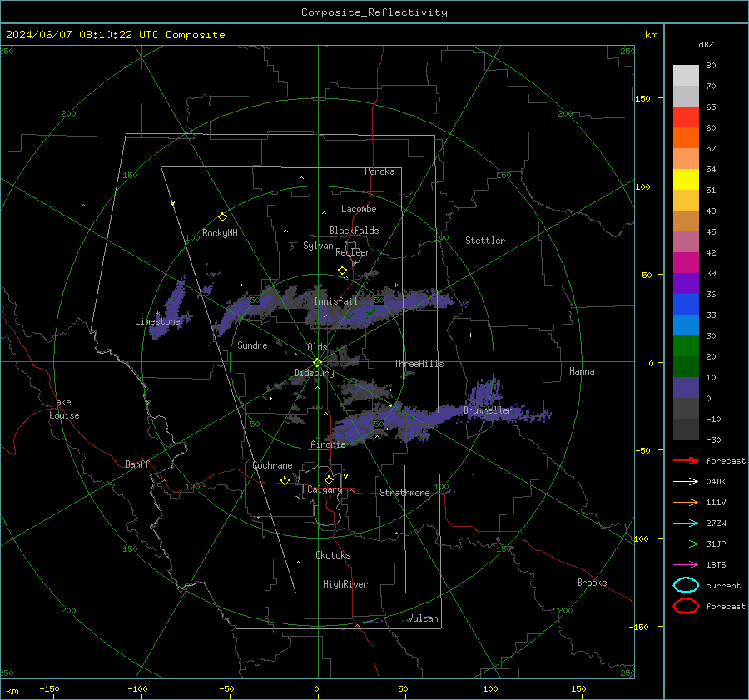Screen dimensions: 749x700
Task: Click the Lake Louise label
Action: tap(64, 409)
